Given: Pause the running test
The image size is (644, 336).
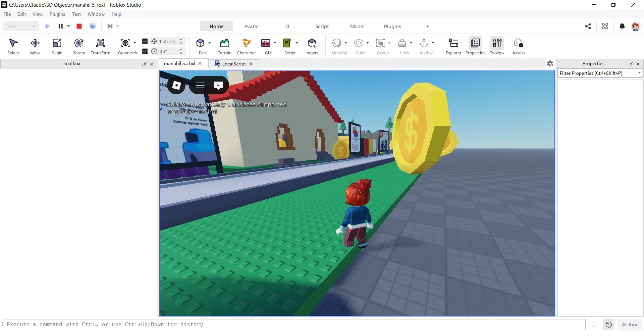Looking at the screenshot, I should (x=61, y=26).
